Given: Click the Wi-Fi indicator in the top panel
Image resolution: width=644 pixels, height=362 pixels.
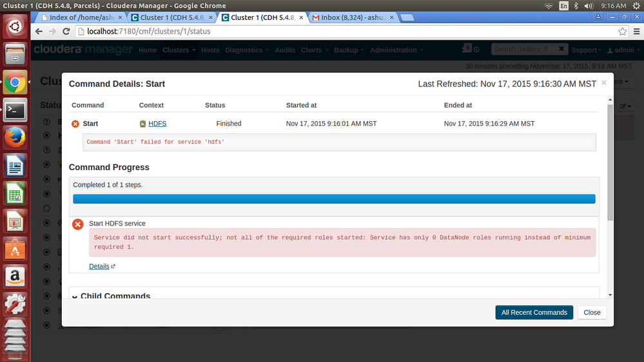Looking at the screenshot, I should tap(549, 6).
